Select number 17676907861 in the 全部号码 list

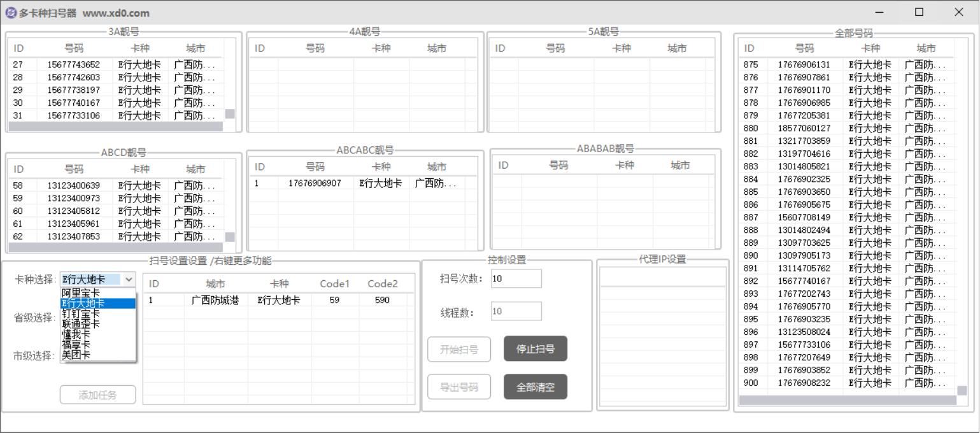click(804, 77)
